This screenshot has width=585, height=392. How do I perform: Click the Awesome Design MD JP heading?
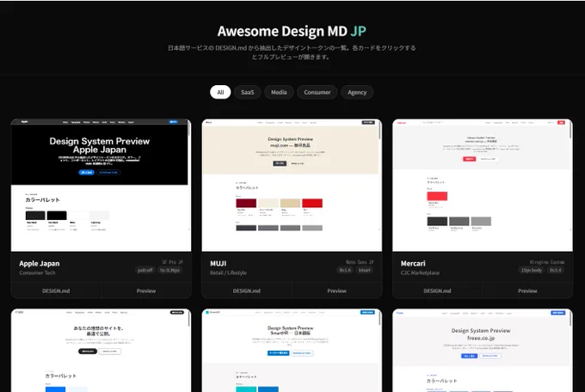[x=292, y=31]
